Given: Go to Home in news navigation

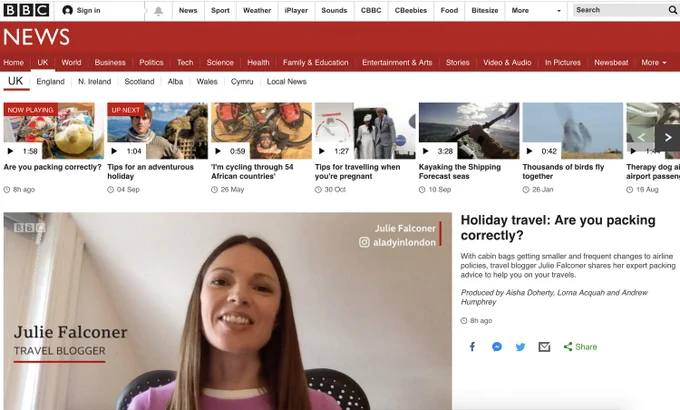Looking at the screenshot, I should 13,62.
